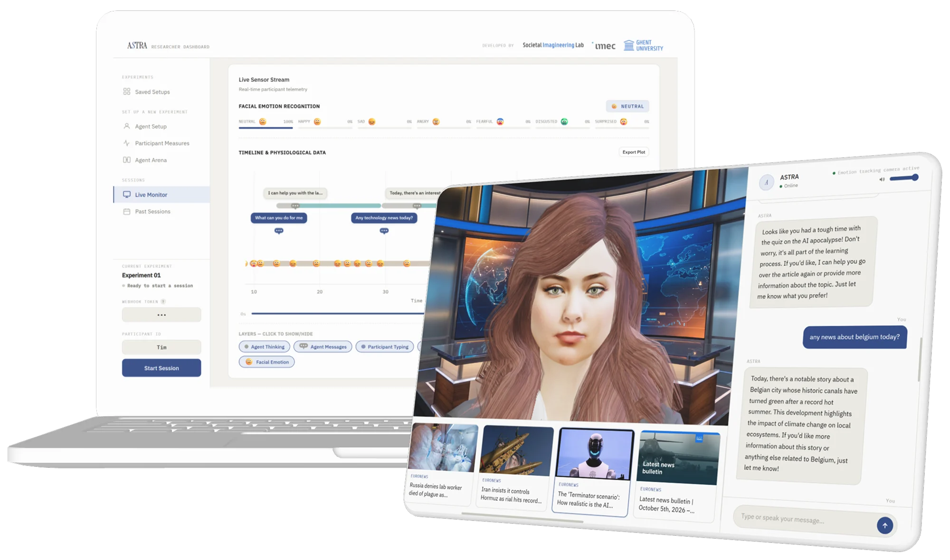Open the 'Terminator scenario' news card

[x=592, y=472]
